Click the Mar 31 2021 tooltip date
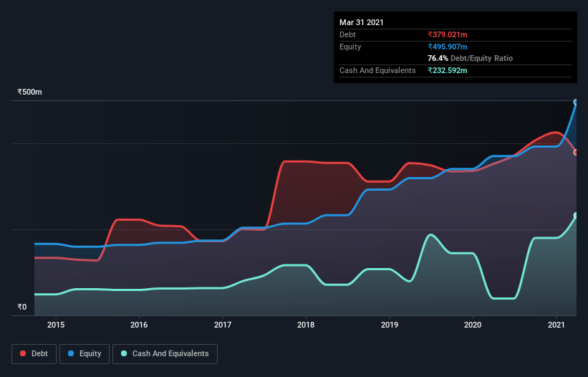 [362, 22]
